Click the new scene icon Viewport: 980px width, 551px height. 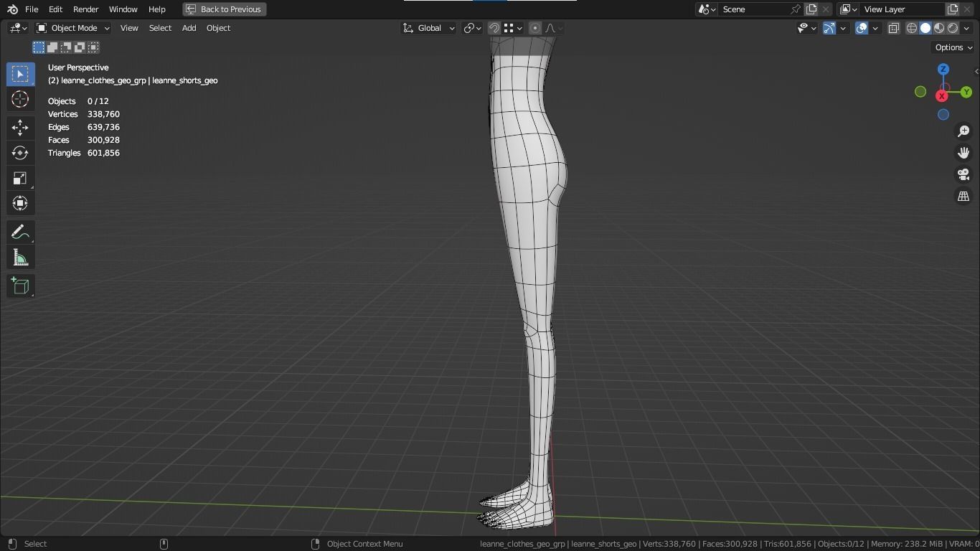[811, 9]
